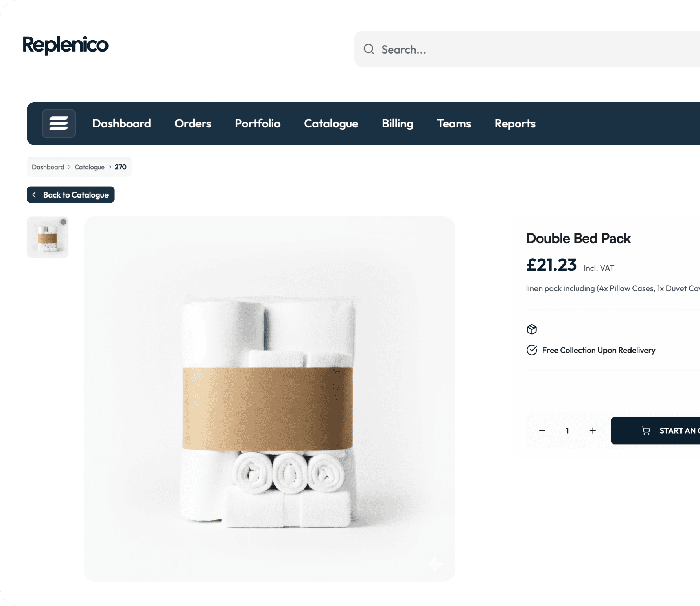Viewport: 700px width, 606px height.
Task: Open the Reports section
Action: point(515,124)
